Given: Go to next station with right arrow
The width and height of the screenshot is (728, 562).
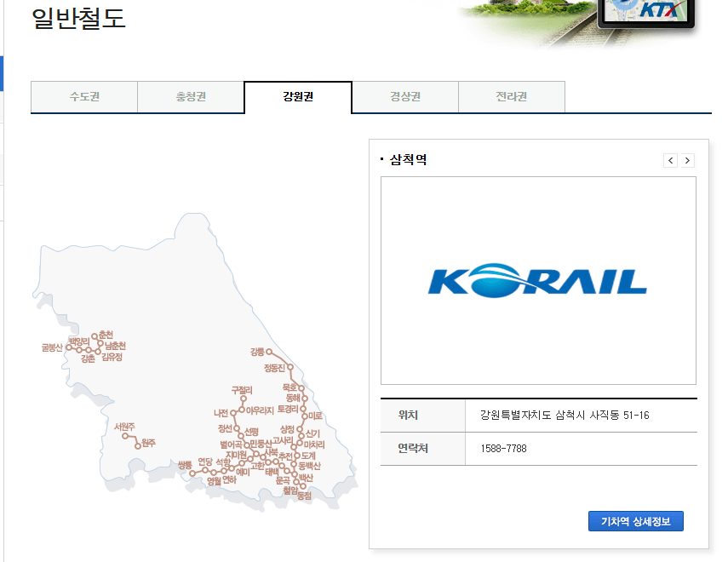Looking at the screenshot, I should [688, 160].
